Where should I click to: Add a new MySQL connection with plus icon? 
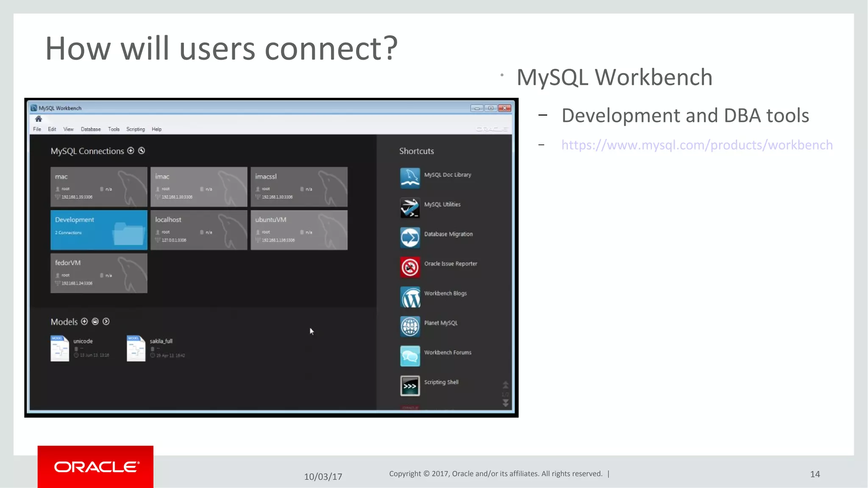pos(131,150)
